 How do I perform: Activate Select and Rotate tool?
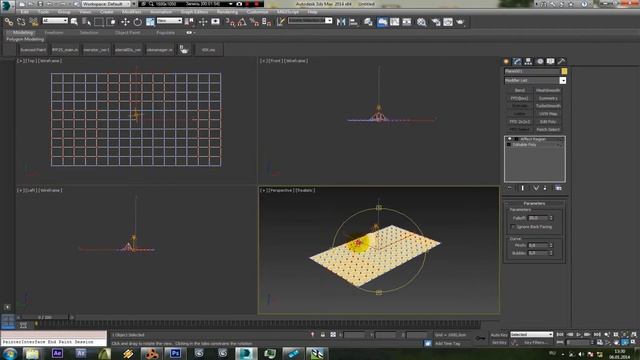pos(138,22)
